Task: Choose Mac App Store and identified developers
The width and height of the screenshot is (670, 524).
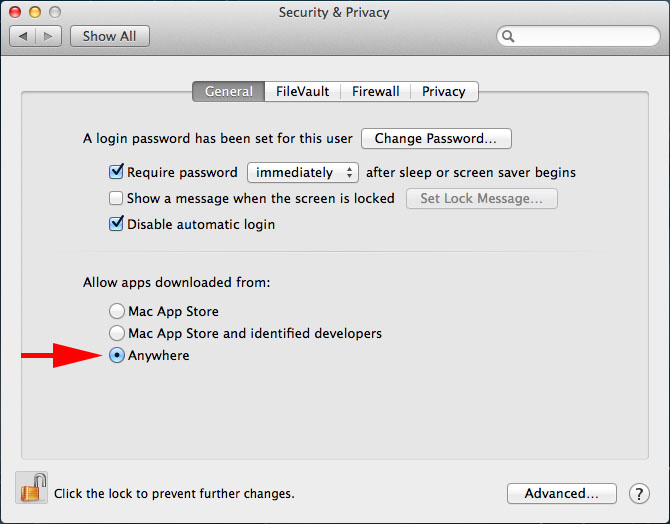Action: pos(117,333)
